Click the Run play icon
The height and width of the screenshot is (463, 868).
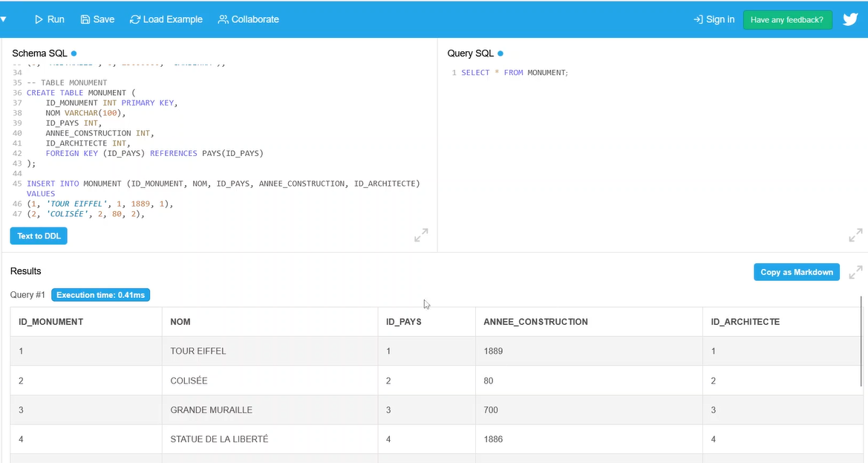pos(39,19)
